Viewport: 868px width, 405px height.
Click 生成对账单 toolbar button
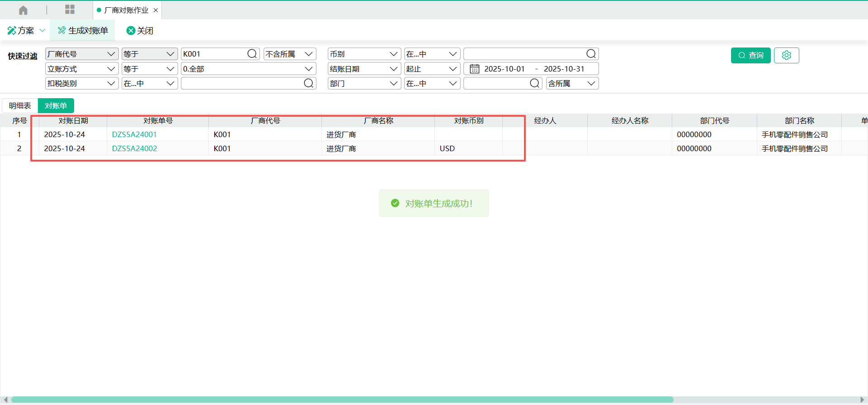click(83, 30)
